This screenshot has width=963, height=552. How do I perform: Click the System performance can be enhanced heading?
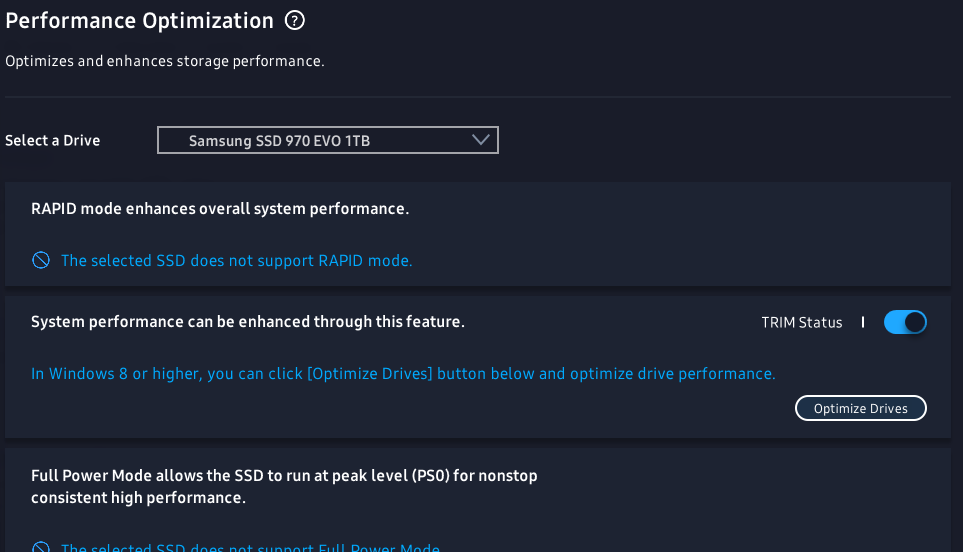248,322
